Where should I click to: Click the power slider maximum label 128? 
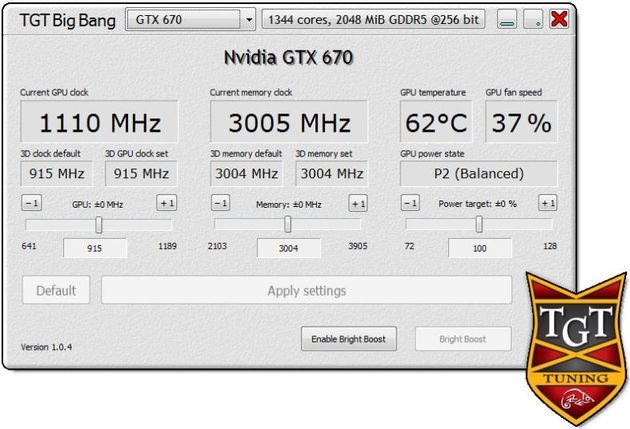pos(550,246)
